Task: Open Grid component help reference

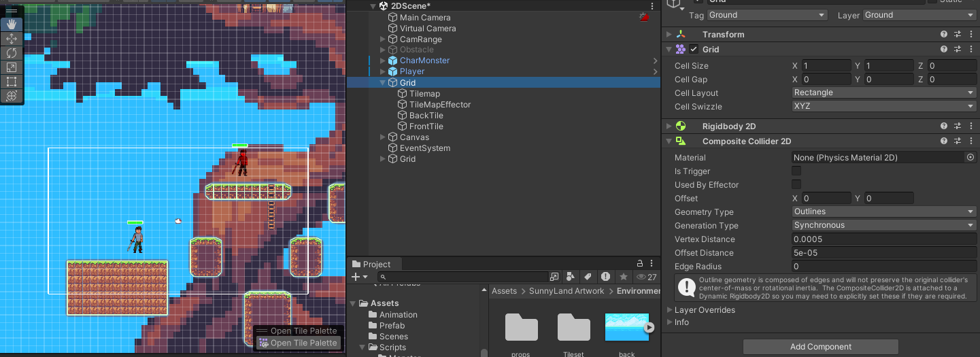Action: tap(944, 49)
